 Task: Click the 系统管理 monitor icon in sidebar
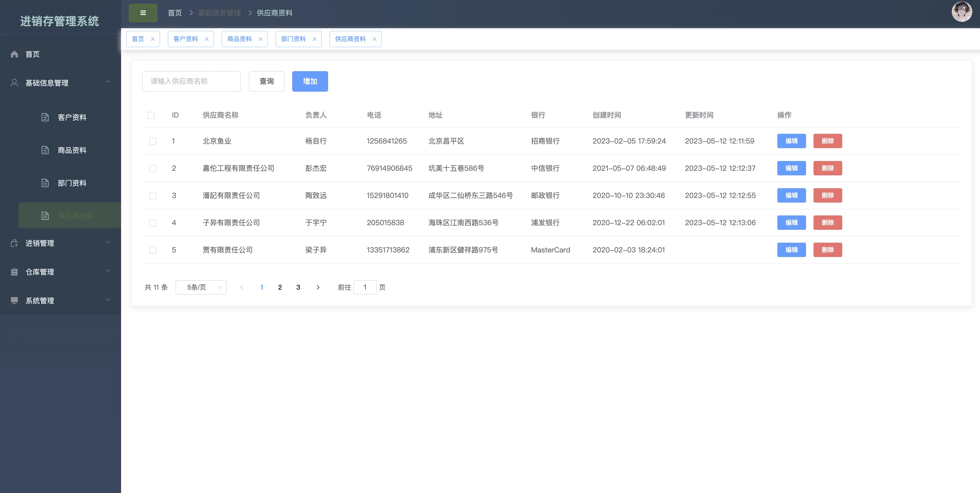click(x=14, y=300)
